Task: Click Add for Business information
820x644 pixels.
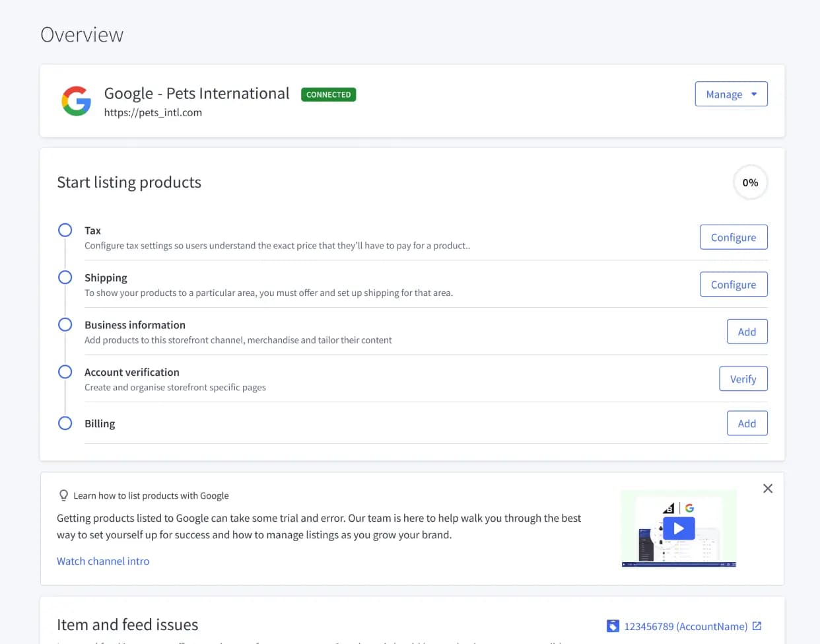Action: pyautogui.click(x=747, y=332)
